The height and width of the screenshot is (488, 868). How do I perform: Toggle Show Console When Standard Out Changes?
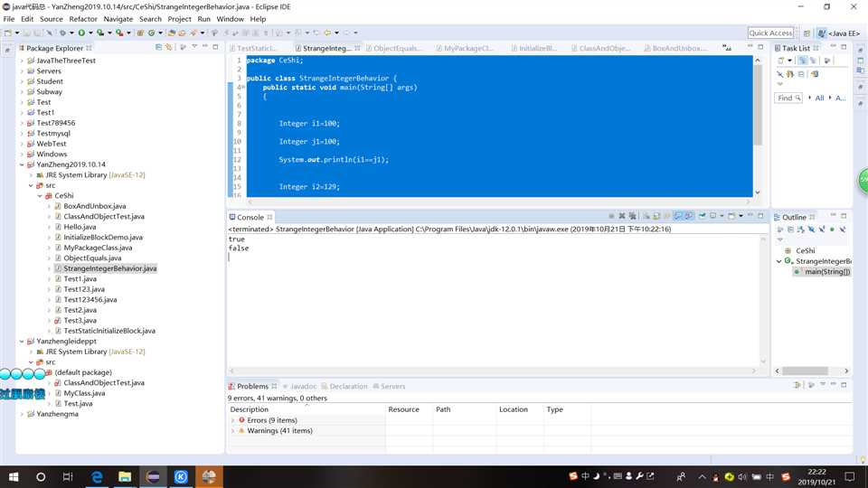click(677, 216)
